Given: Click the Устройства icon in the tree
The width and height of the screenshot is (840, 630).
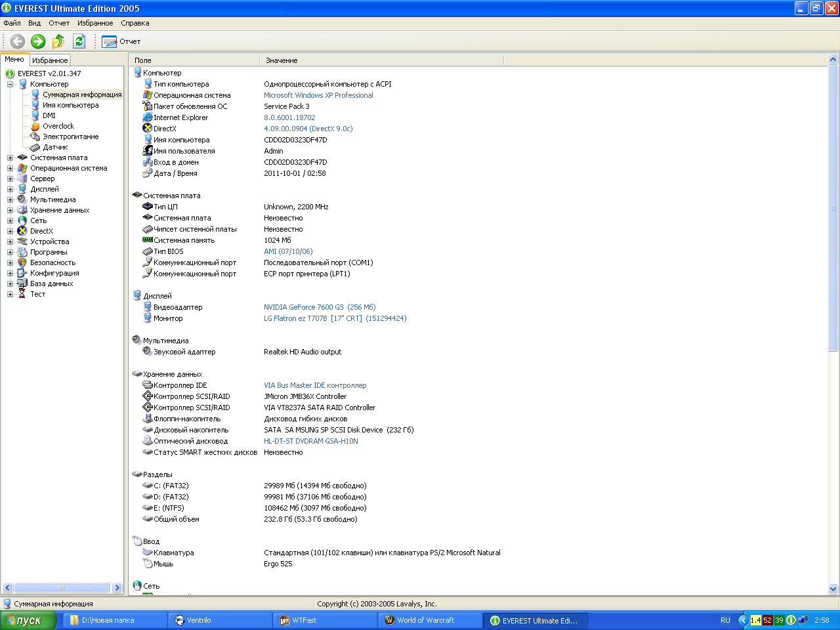Looking at the screenshot, I should 22,241.
